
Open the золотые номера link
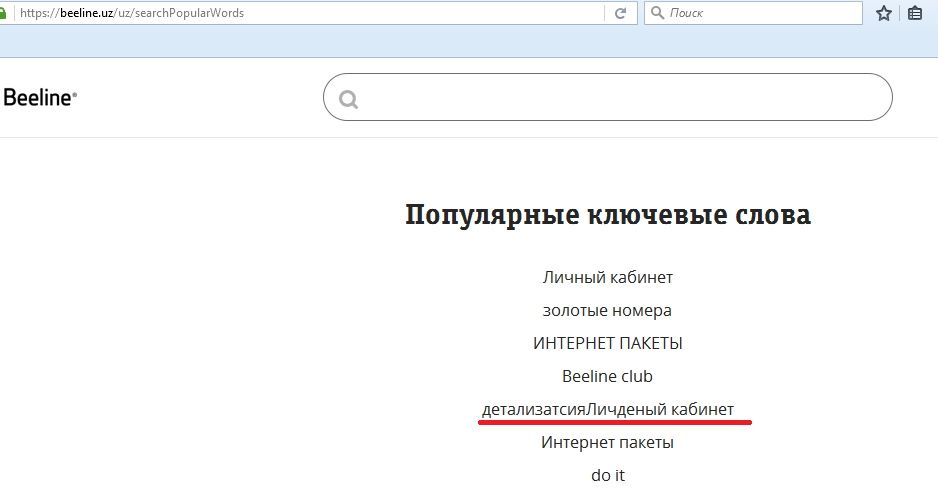pos(607,310)
